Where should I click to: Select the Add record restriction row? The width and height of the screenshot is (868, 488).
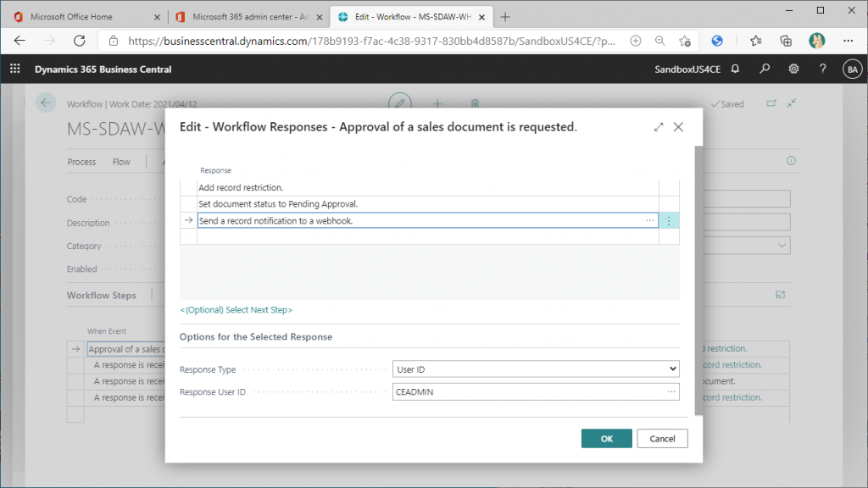pos(427,187)
